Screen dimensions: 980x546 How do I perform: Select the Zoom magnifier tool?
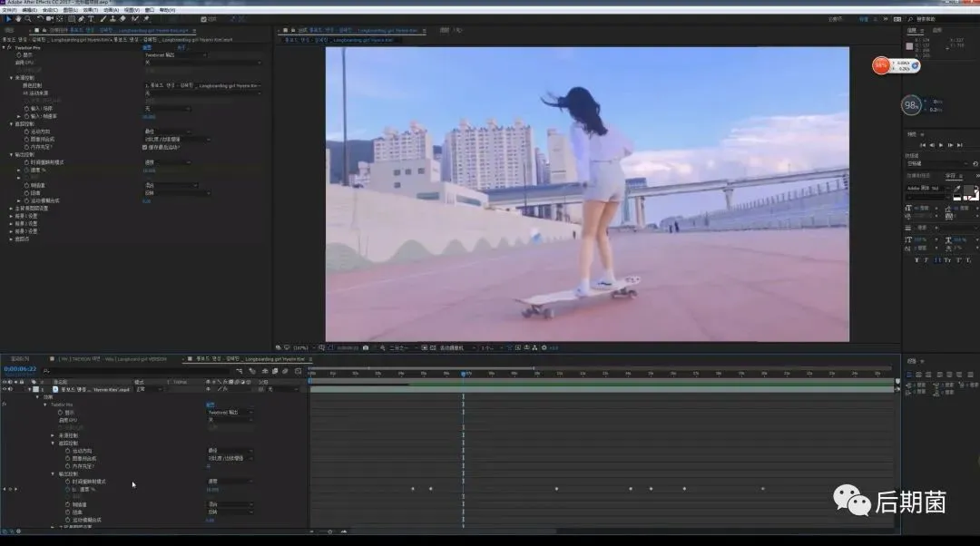28,18
